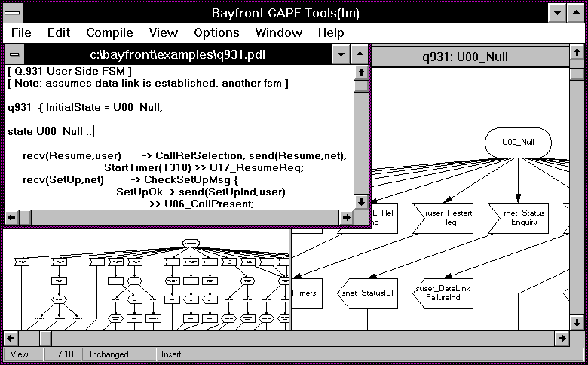
Task: Maximize the q931.pdl editor window
Action: 360,55
